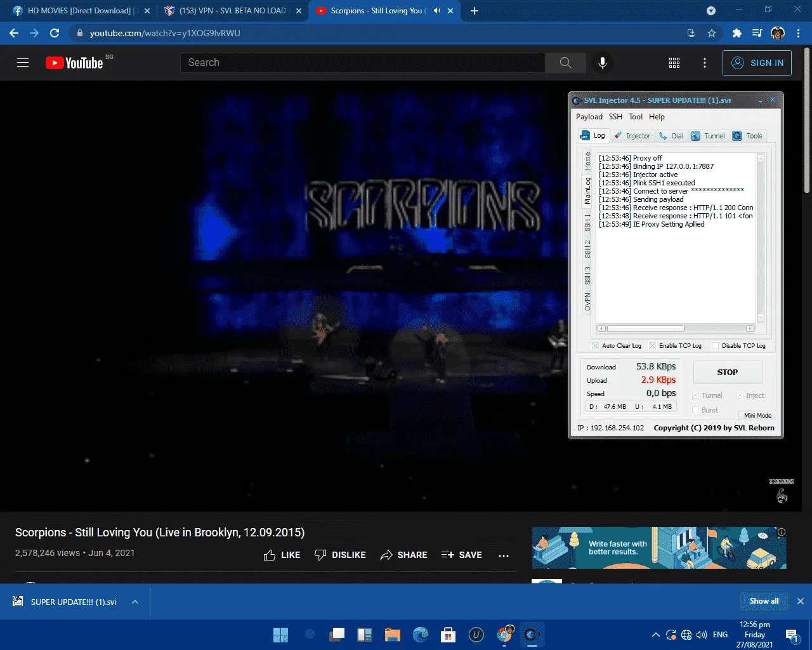Switch to the Tools tab

click(748, 136)
